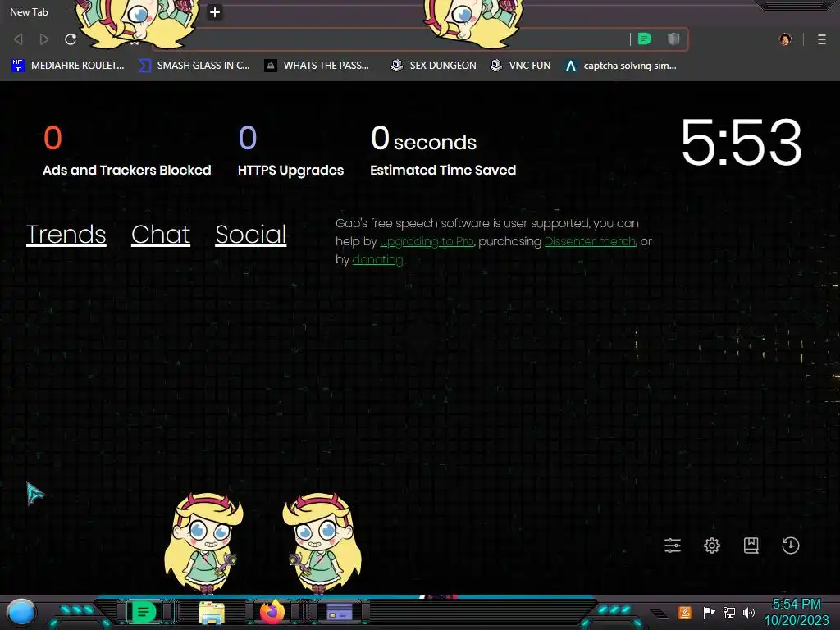
Task: Open WHATS THE PASS... bookmark
Action: (x=317, y=66)
